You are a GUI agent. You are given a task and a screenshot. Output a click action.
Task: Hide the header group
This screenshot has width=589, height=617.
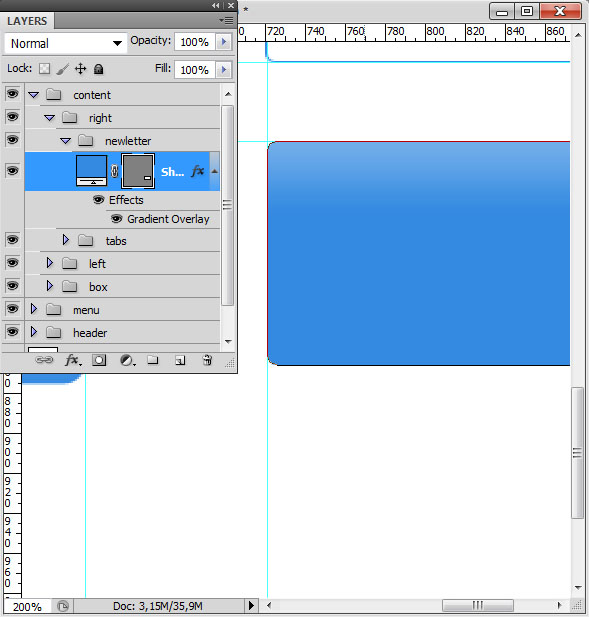coord(13,332)
